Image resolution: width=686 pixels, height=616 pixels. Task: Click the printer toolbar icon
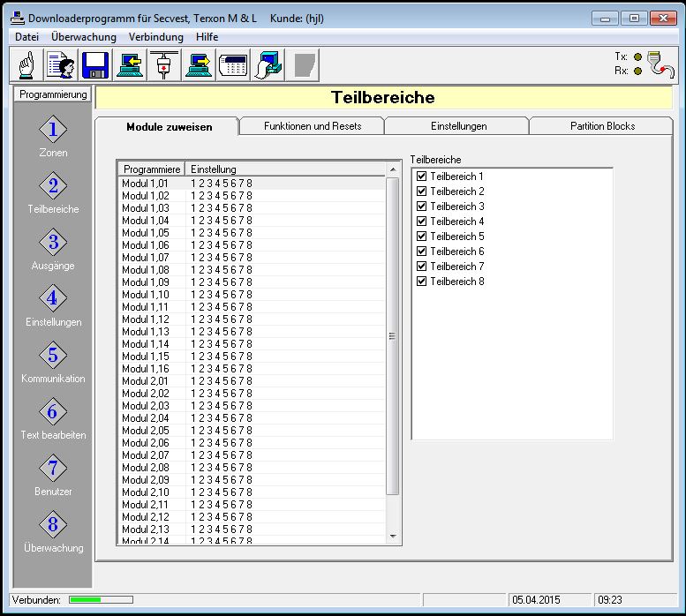267,66
